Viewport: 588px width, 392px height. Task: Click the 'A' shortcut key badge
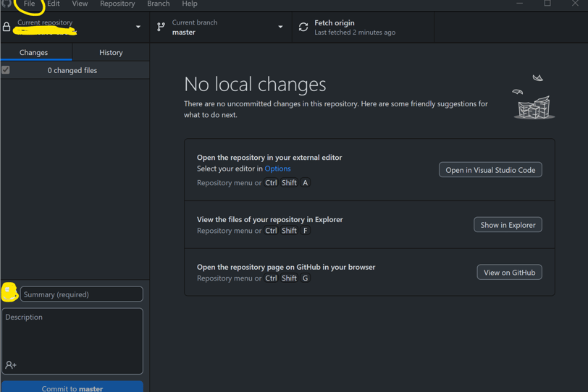[306, 183]
